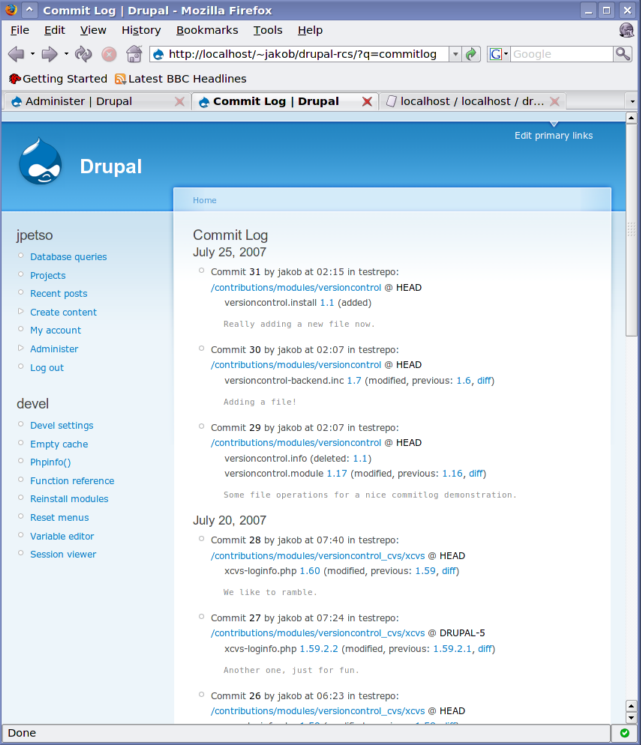The height and width of the screenshot is (745, 641).
Task: Open versioncontrol-backend.inc revision 1.7 link
Action: (354, 381)
